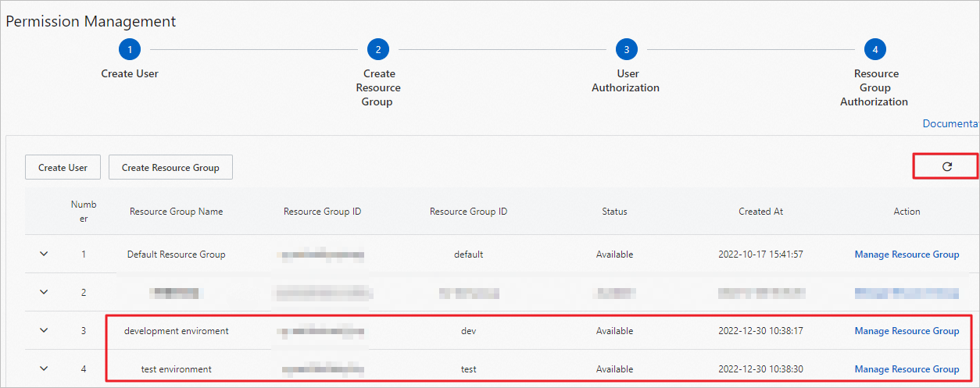The height and width of the screenshot is (388, 980).
Task: Click the date 2022-12-30 10:38:30
Action: pos(760,369)
